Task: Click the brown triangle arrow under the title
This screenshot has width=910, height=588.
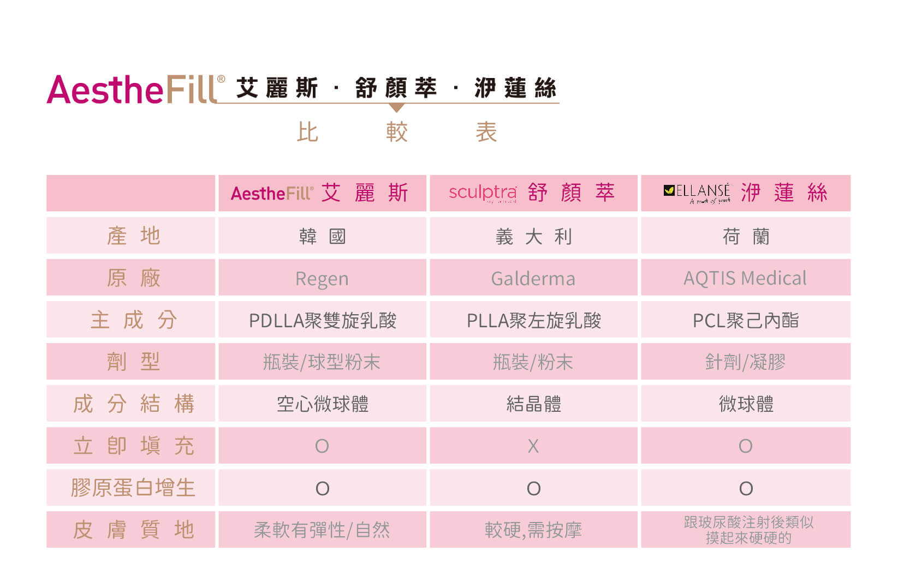Action: click(397, 108)
